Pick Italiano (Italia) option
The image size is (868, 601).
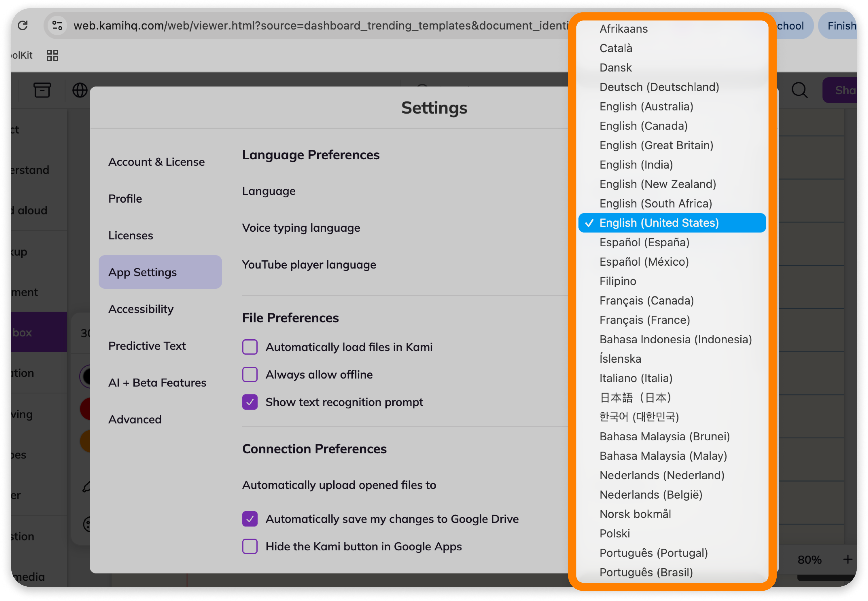pos(672,378)
